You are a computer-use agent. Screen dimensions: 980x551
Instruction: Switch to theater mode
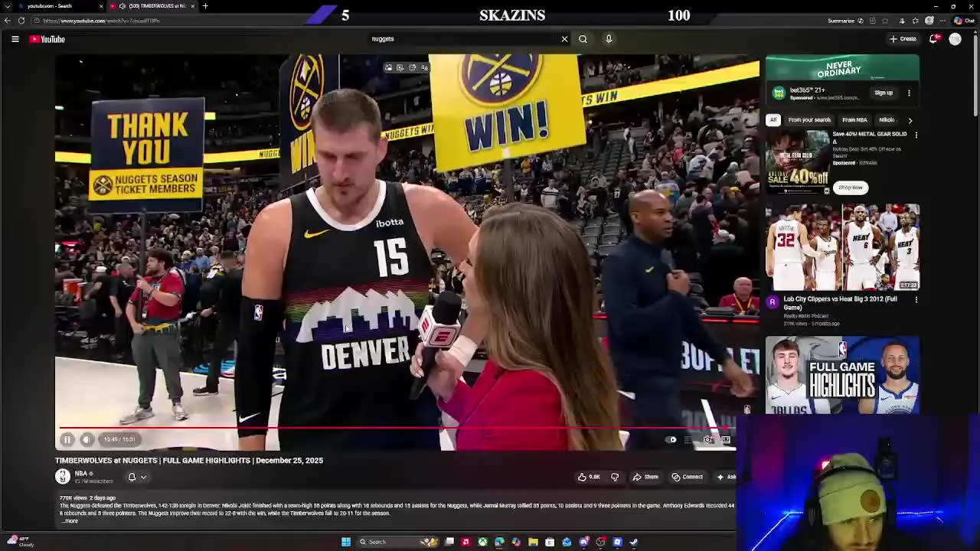(726, 439)
